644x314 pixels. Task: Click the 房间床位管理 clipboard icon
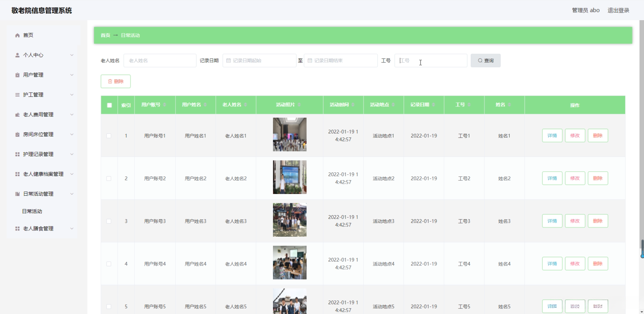[x=17, y=134]
